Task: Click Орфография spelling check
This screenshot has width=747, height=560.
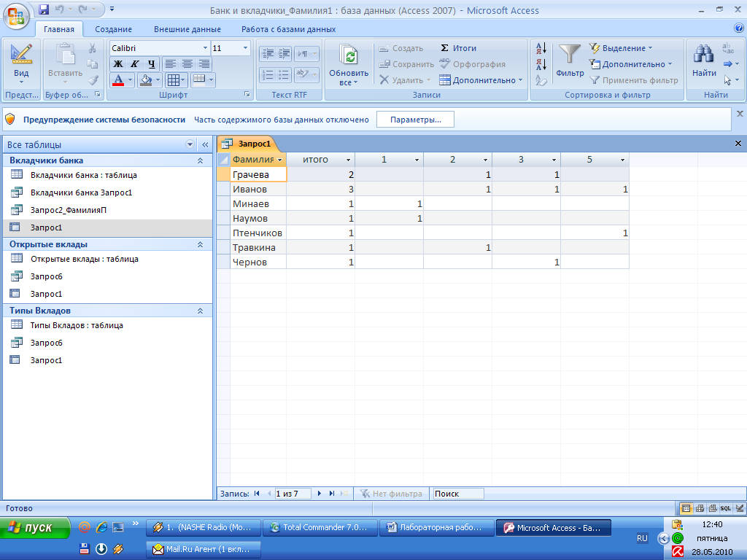Action: (x=472, y=64)
